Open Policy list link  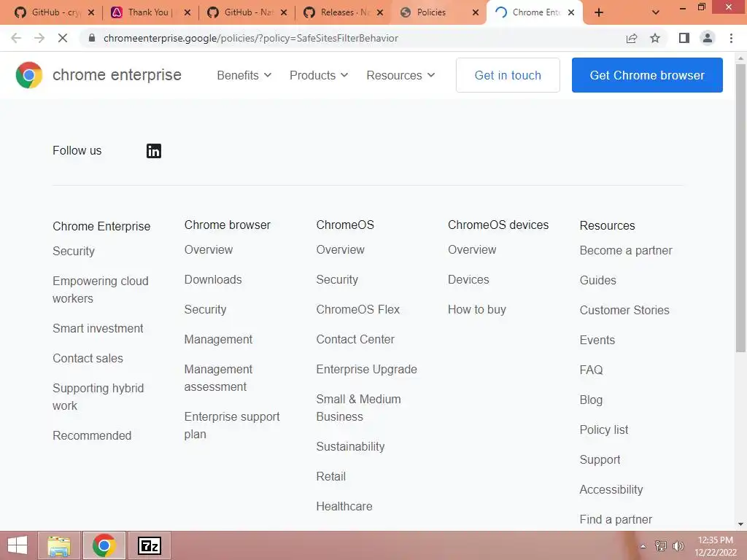tap(603, 429)
